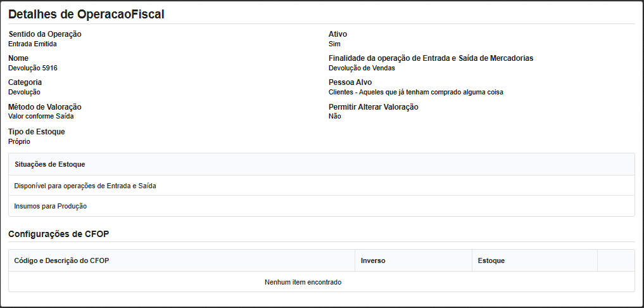Click the "Método de Valoração" field label
Screen dimensions: 644x308
pyautogui.click(x=44, y=107)
